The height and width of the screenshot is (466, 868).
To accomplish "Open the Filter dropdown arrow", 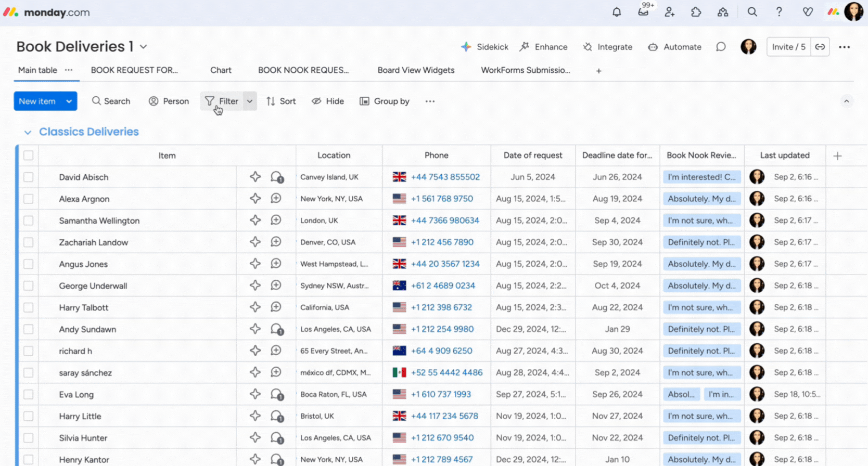I will click(250, 101).
